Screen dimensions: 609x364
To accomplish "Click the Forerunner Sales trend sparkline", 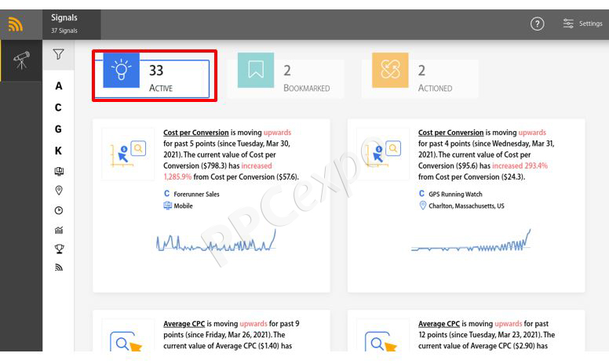I will 216,241.
